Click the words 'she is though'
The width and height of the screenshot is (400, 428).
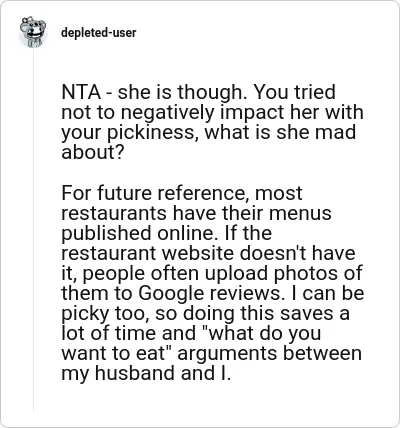(x=182, y=92)
